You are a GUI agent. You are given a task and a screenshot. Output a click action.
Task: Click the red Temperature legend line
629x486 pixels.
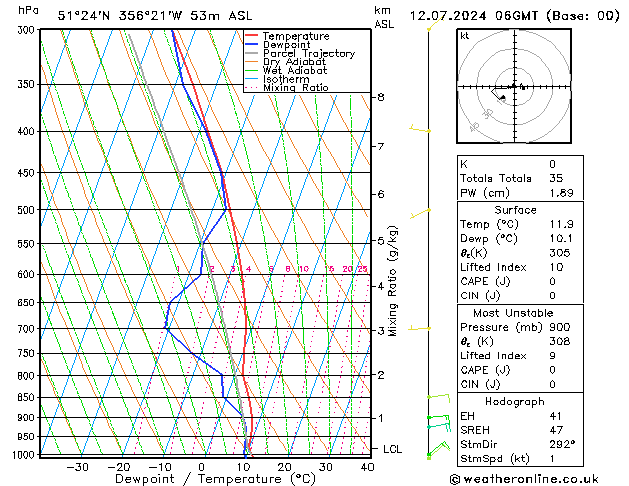point(252,36)
